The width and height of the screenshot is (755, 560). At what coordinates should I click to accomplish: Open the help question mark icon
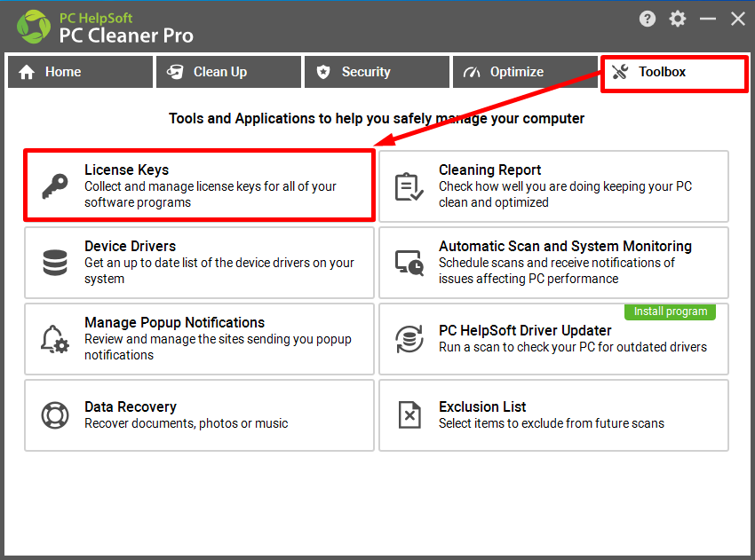[648, 19]
